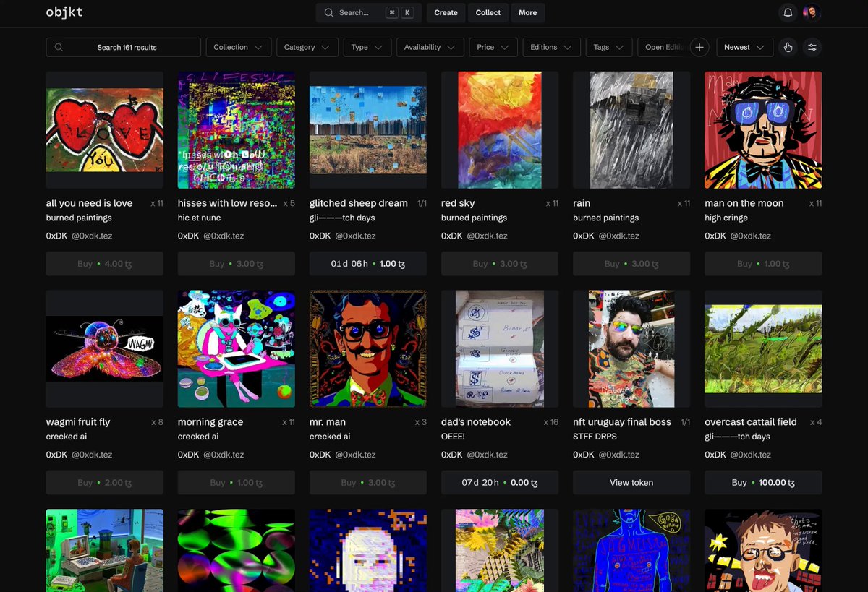Click the hand pointer icon beside Newest
This screenshot has height=592, width=868.
pyautogui.click(x=788, y=47)
